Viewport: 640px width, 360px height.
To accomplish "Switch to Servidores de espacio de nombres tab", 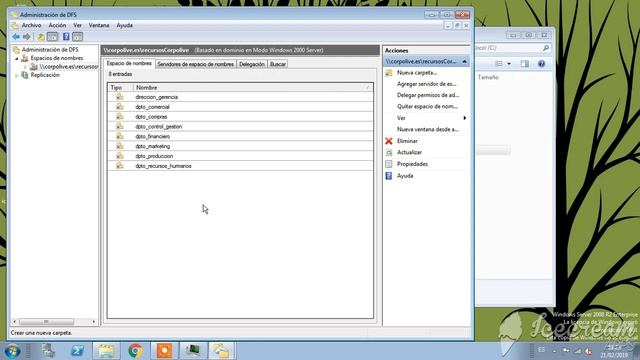I will click(196, 64).
